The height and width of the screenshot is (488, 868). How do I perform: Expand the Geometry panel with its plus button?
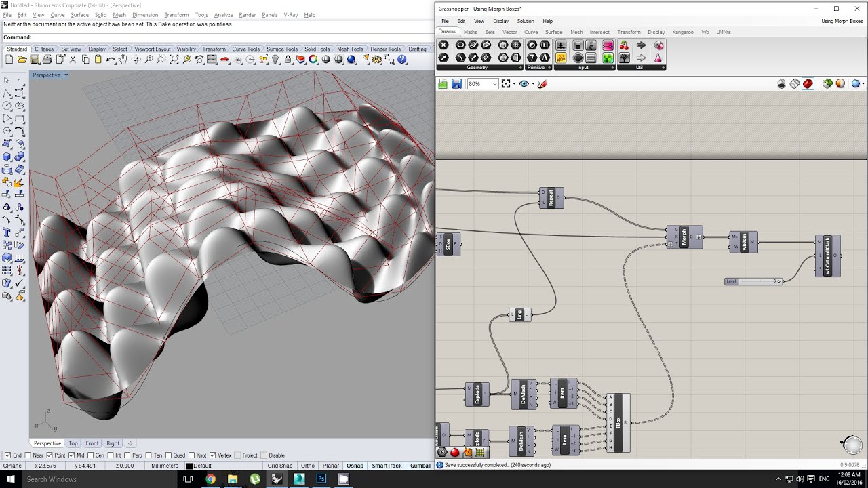coord(521,68)
